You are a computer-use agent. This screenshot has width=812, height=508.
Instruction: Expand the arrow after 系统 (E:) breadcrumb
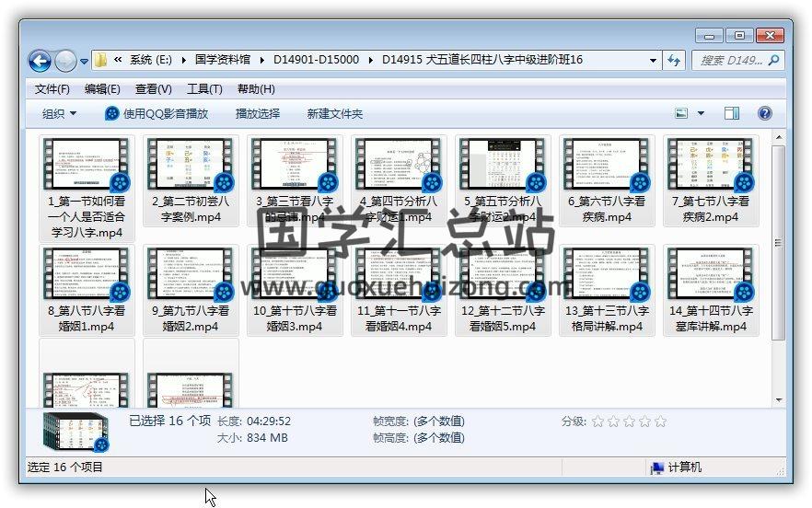click(x=184, y=60)
